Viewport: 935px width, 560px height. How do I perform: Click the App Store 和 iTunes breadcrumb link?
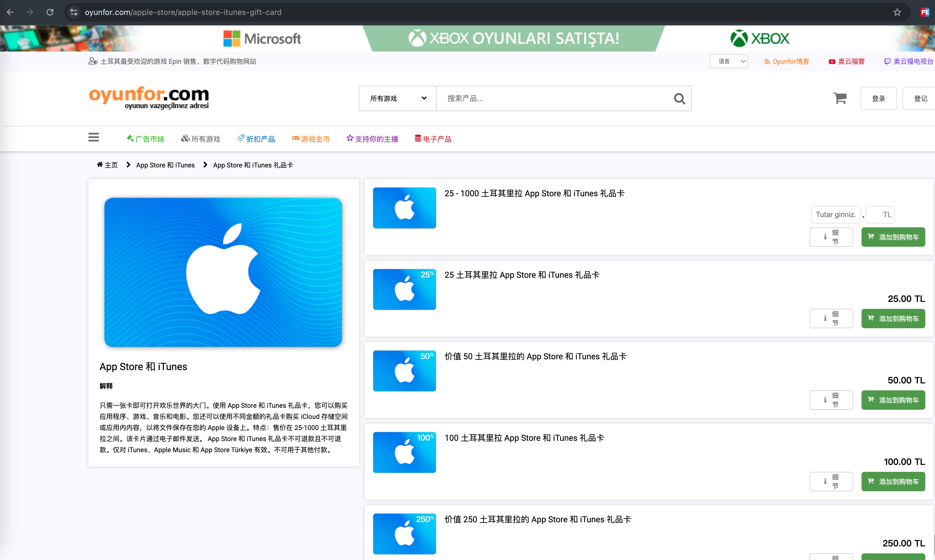tap(165, 165)
